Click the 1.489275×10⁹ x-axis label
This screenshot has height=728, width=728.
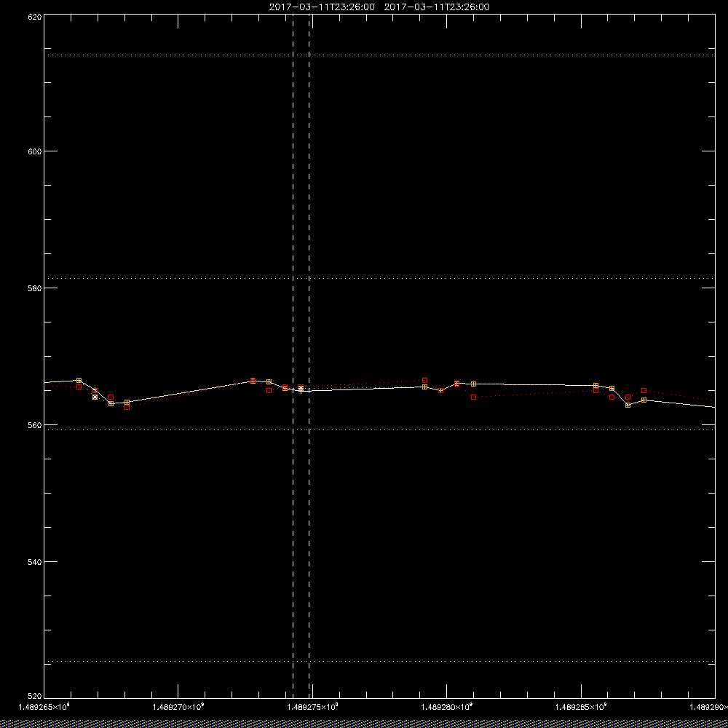point(312,707)
